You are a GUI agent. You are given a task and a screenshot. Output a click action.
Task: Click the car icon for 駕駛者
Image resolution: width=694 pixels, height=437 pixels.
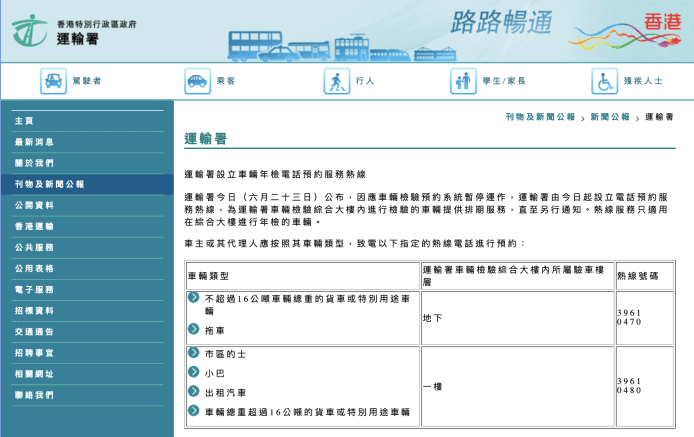53,81
